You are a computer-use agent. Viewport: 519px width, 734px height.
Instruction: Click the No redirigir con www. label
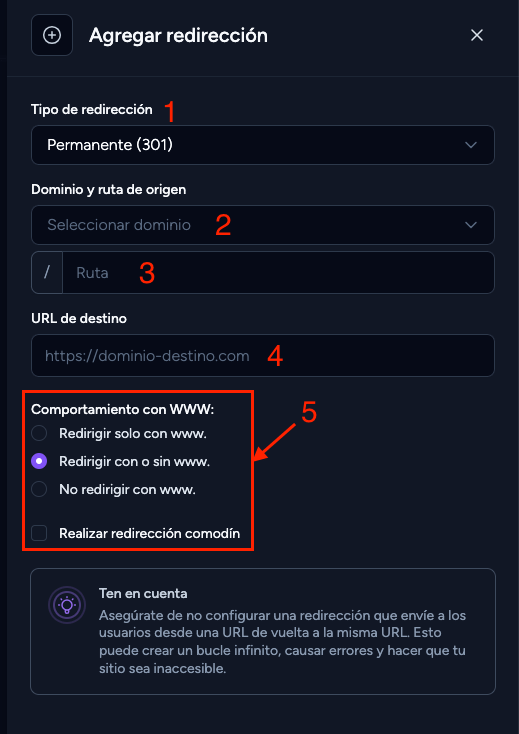tap(127, 490)
